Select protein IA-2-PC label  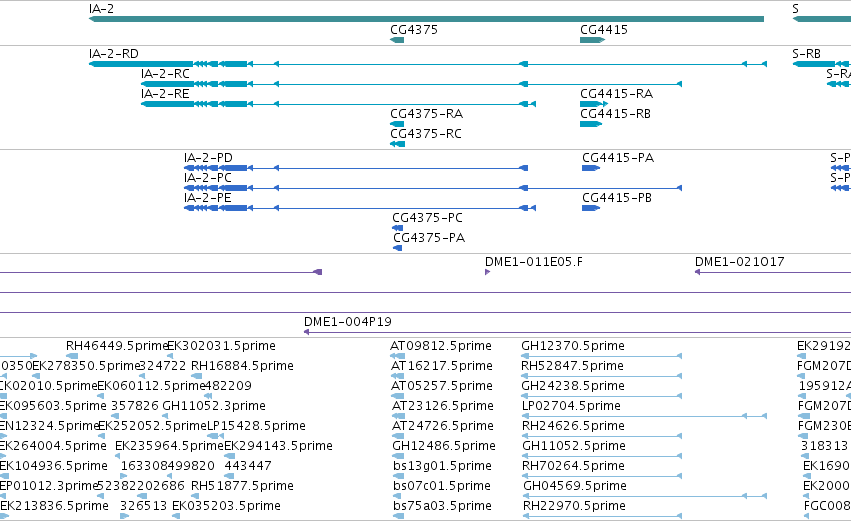tap(208, 178)
